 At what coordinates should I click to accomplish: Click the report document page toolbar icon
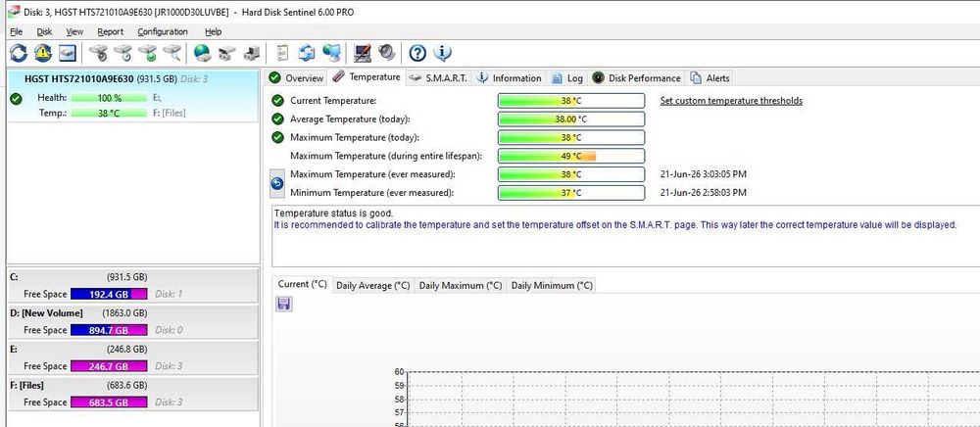coord(282,53)
